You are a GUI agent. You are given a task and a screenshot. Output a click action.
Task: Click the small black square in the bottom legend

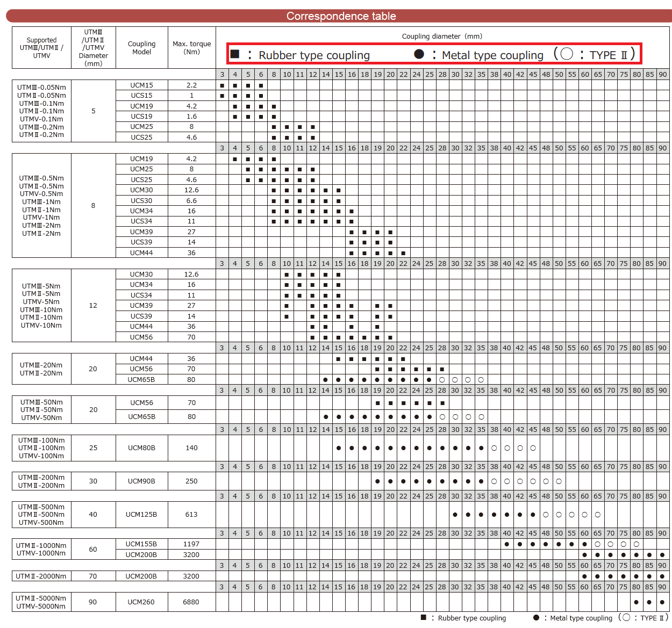coord(424,617)
